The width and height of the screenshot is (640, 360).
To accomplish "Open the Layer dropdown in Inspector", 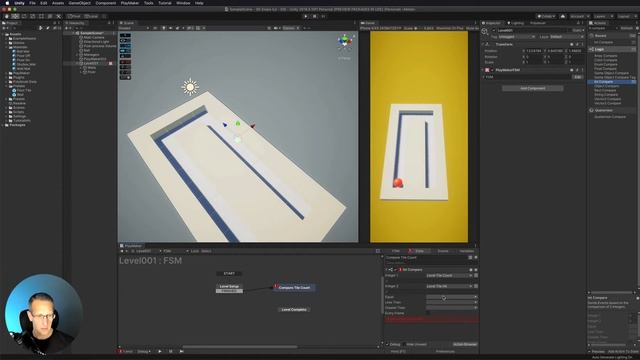I will (x=567, y=37).
